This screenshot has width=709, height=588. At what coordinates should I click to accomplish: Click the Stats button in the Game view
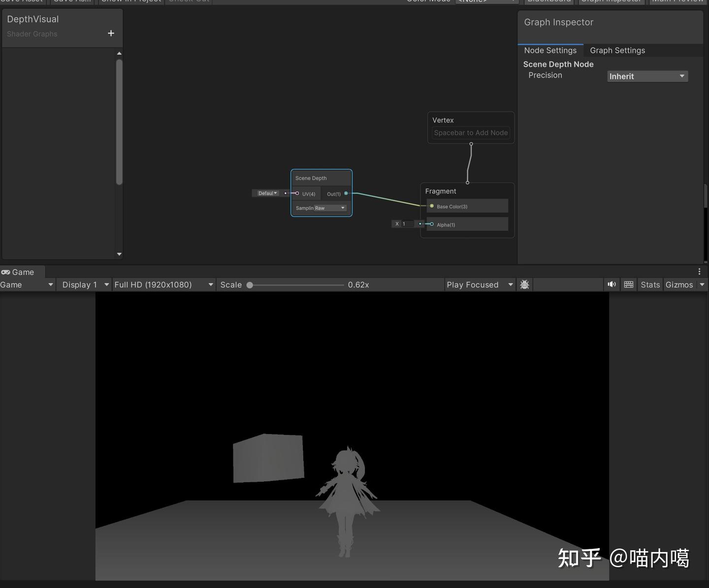coord(650,284)
